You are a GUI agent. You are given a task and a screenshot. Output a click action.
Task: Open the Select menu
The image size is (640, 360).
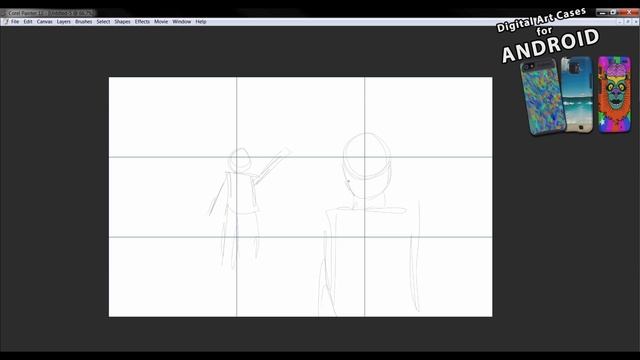(103, 22)
